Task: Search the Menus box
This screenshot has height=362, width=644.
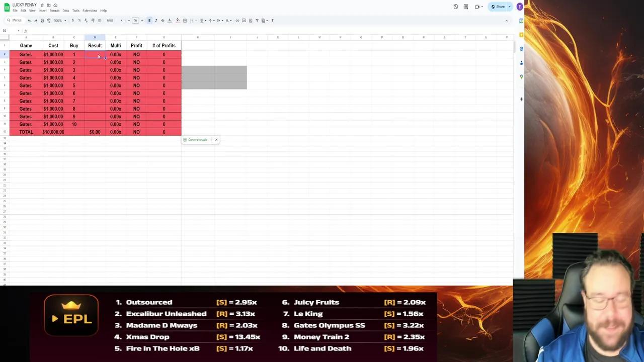Action: pyautogui.click(x=15, y=21)
